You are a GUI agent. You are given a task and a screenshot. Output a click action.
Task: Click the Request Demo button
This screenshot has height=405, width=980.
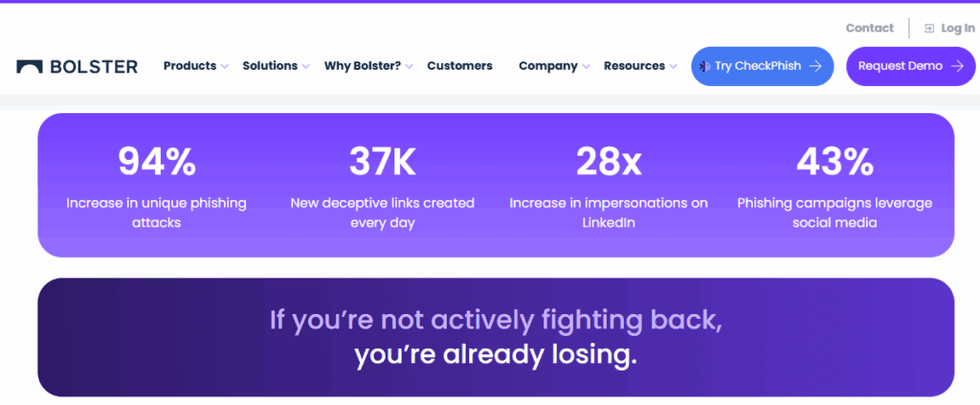click(x=911, y=66)
